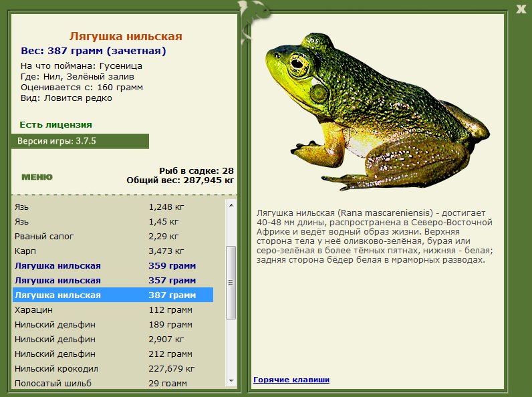The width and height of the screenshot is (532, 397).
Task: Click the scrollbar up arrow in fish list
Action: click(x=231, y=205)
